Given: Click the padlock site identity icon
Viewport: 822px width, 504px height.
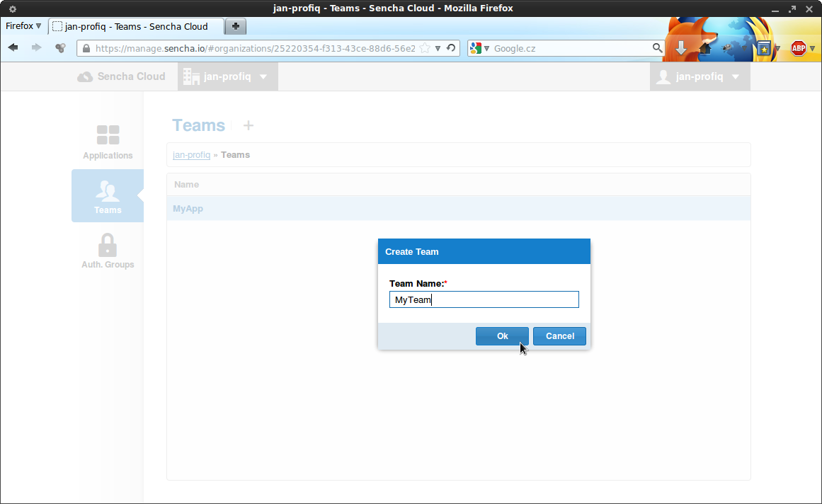Looking at the screenshot, I should point(86,48).
